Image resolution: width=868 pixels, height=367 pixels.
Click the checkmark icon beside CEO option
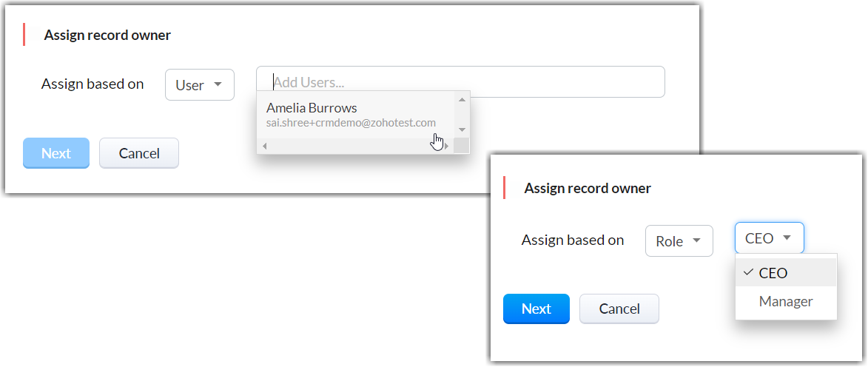point(748,272)
